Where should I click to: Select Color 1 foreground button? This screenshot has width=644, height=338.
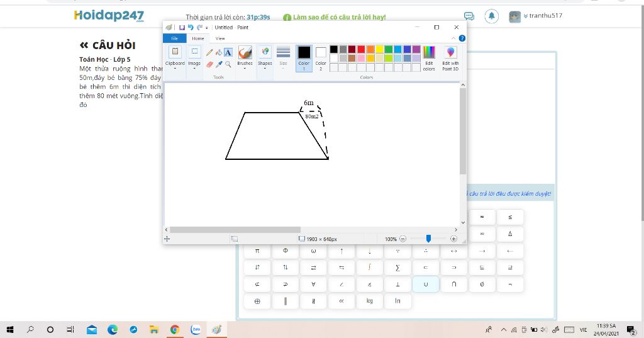tap(304, 58)
